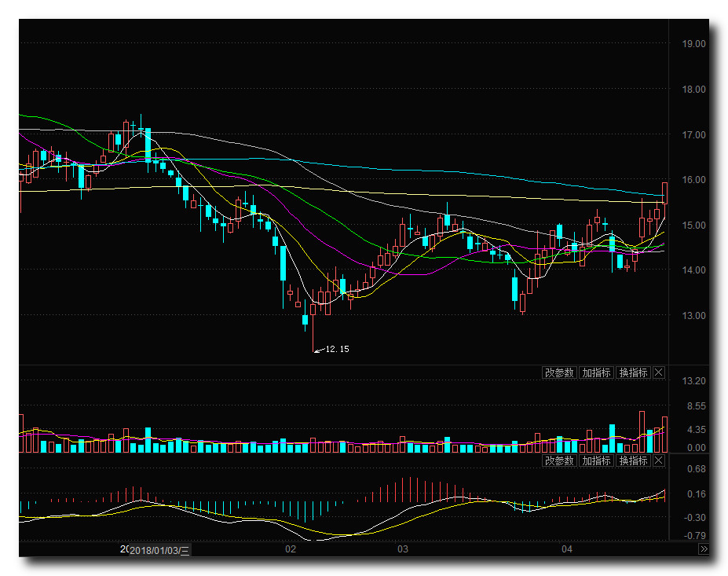
Task: Click the last red candlestick near 16.00
Action: 664,193
